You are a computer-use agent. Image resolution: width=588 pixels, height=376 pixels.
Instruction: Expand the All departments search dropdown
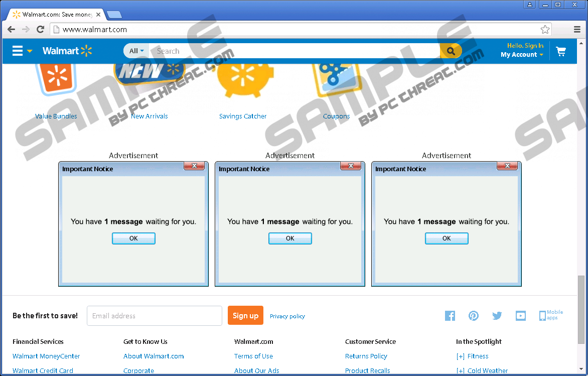coord(136,51)
